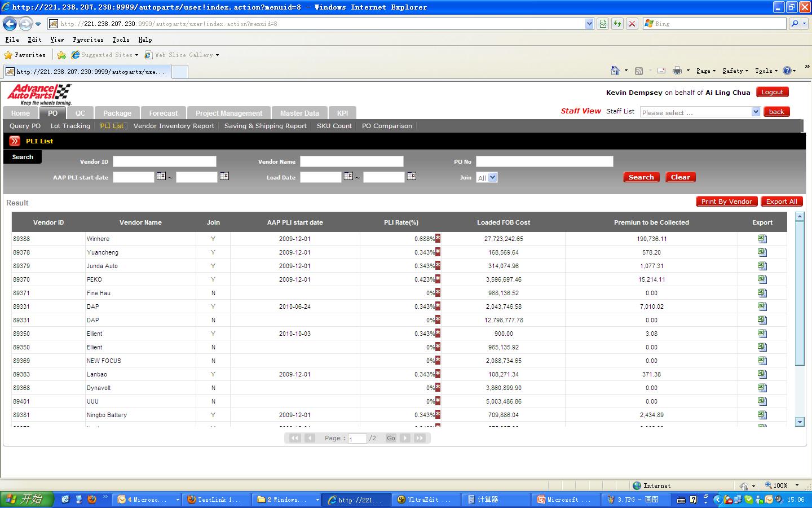Image resolution: width=812 pixels, height=508 pixels.
Task: Click browser Refresh icon in address bar
Action: click(617, 24)
